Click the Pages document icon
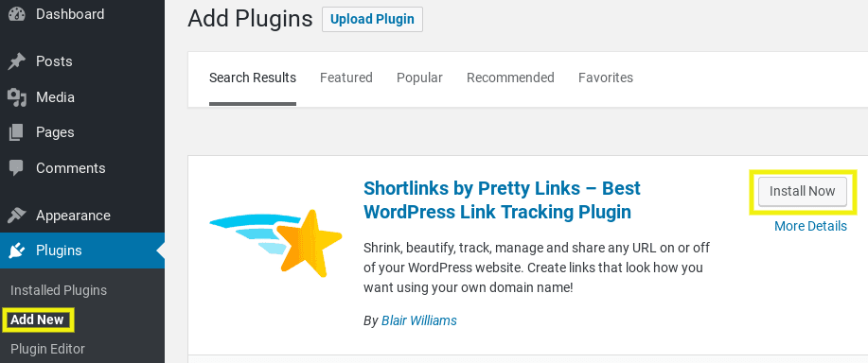 pos(17,132)
